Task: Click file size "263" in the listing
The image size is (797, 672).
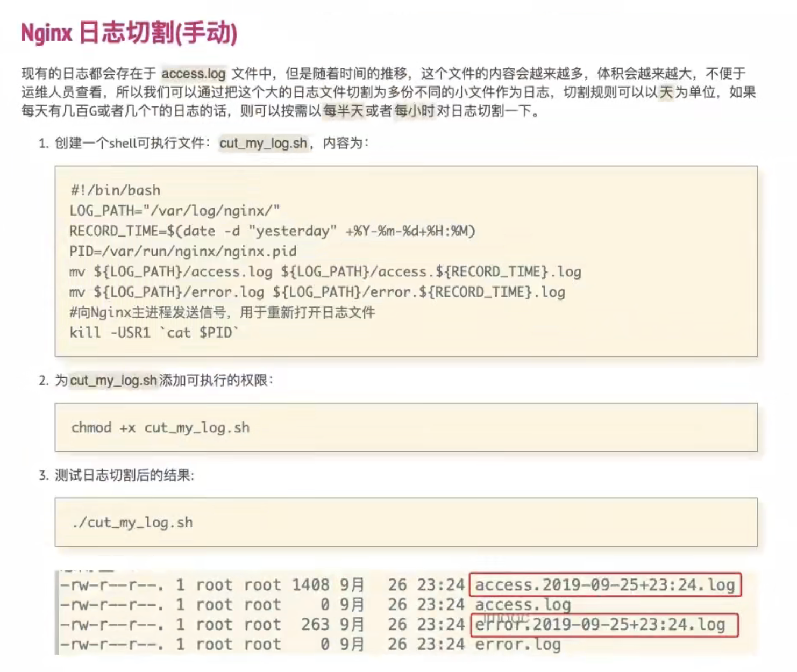Action: [315, 625]
